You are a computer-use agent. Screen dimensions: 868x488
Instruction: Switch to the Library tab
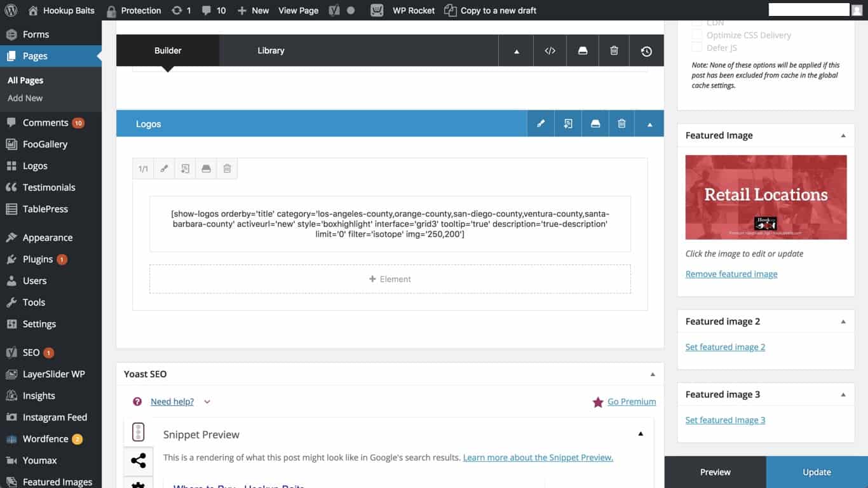point(271,51)
